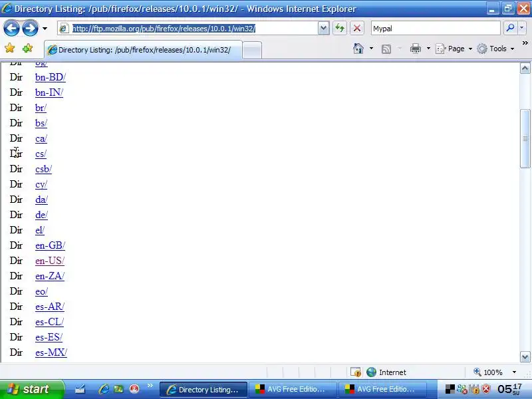Viewport: 532px width, 399px height.
Task: Click the search box containing Mypal
Action: click(436, 29)
